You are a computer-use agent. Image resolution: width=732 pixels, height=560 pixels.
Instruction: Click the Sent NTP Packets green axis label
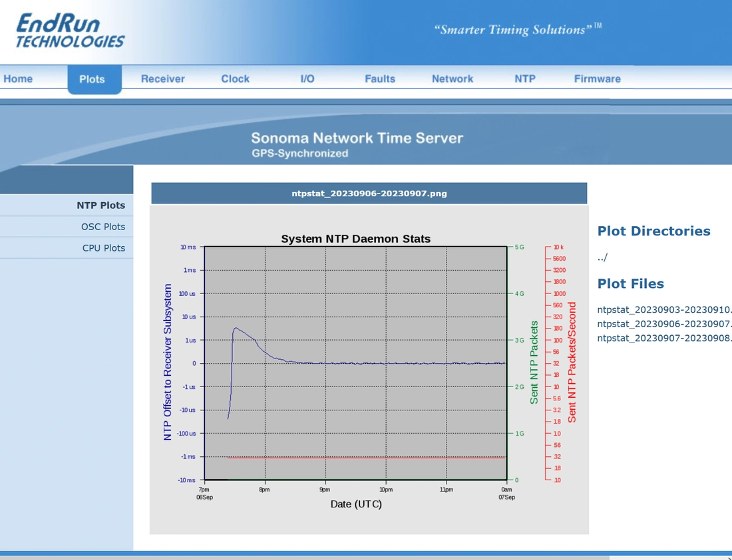[x=534, y=362]
